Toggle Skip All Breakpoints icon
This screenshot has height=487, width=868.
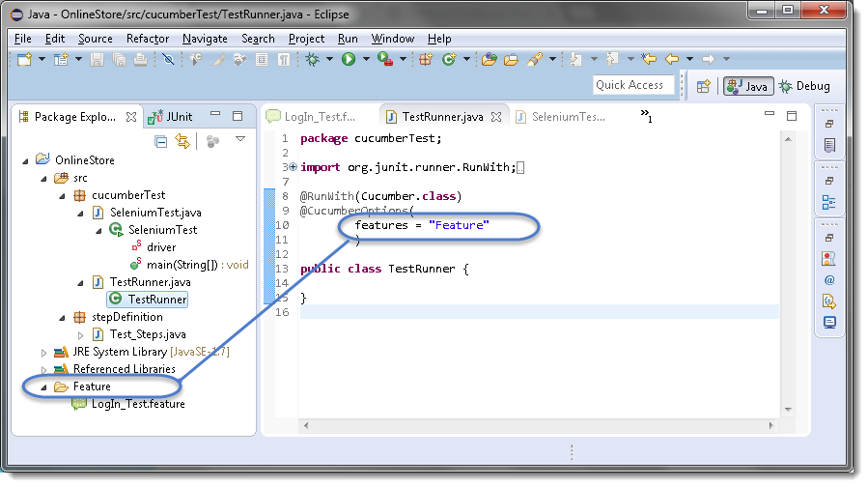[168, 59]
